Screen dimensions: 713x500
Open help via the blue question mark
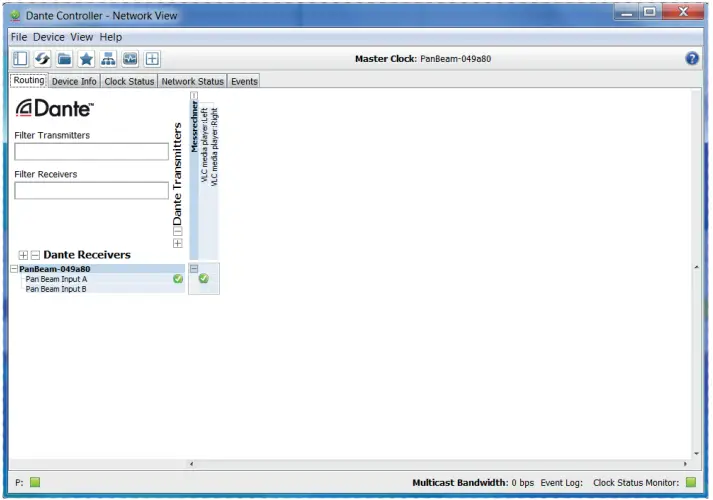pos(692,58)
